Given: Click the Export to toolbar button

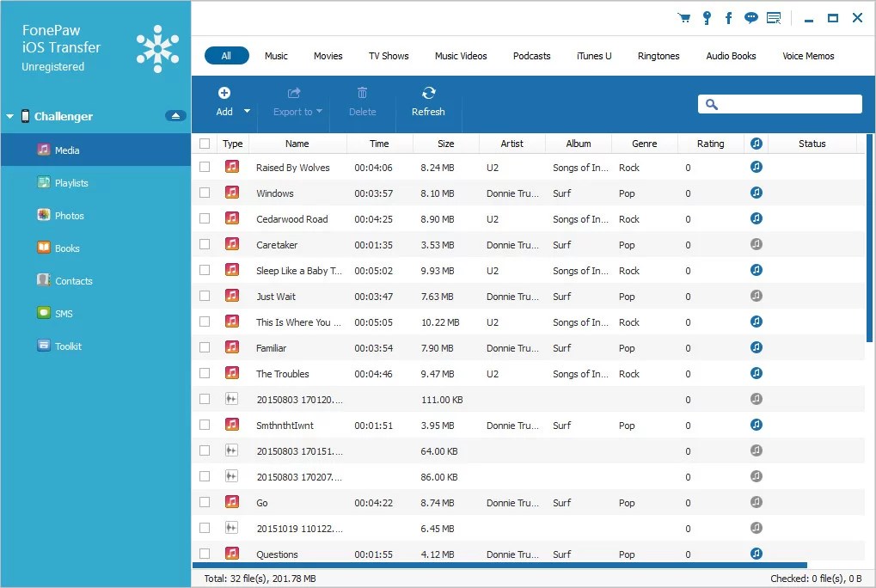Looking at the screenshot, I should point(297,101).
